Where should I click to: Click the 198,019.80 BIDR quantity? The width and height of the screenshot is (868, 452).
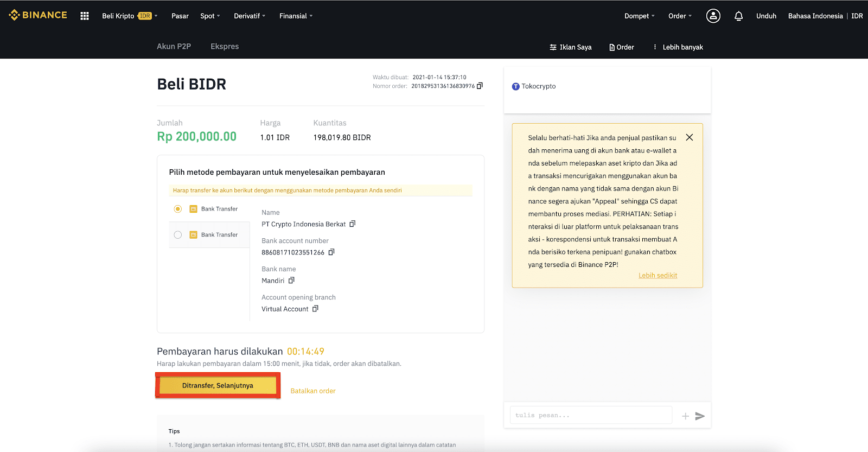point(342,137)
